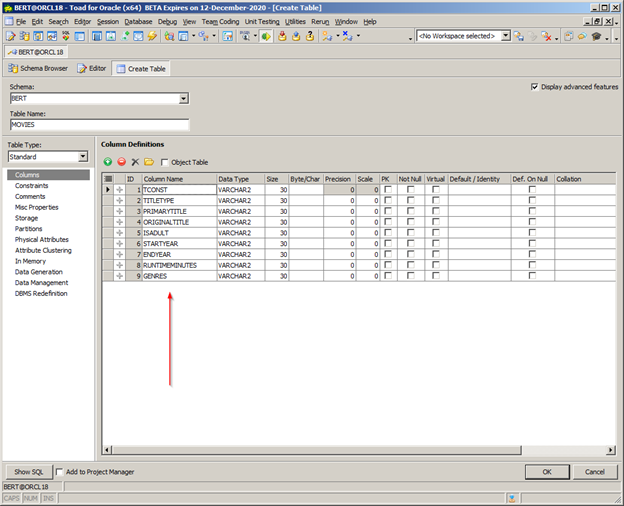Click the speech bubbles icon in the toolbar
624x506 pixels.
coord(582,36)
